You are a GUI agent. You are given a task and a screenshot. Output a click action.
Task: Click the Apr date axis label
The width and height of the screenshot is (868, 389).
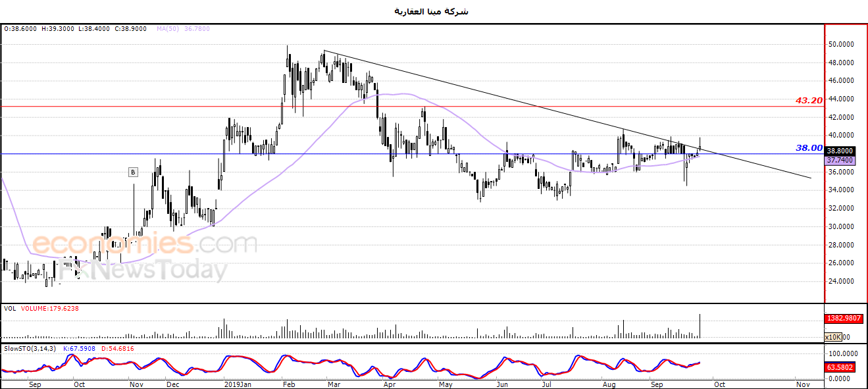389,384
